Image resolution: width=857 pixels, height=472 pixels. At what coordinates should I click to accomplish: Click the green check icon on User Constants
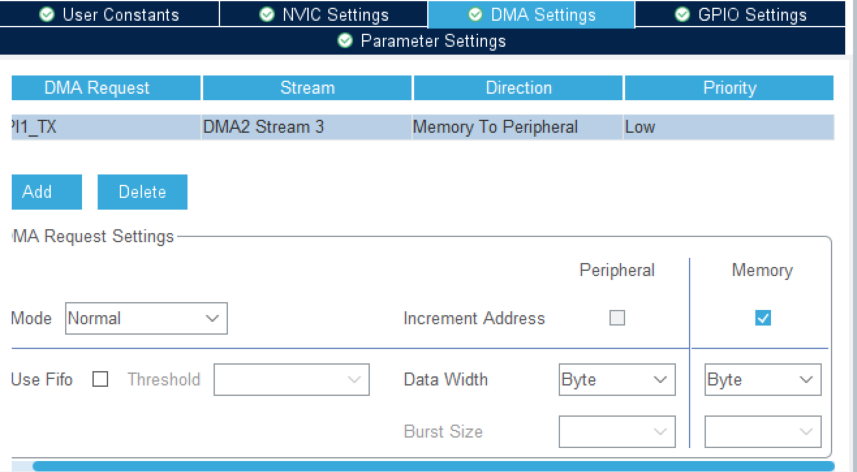point(47,15)
